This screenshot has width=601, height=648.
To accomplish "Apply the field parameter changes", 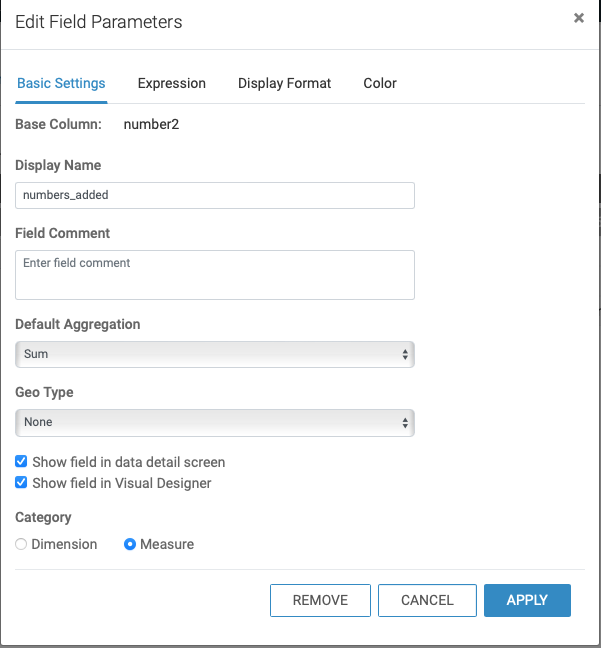I will point(527,600).
